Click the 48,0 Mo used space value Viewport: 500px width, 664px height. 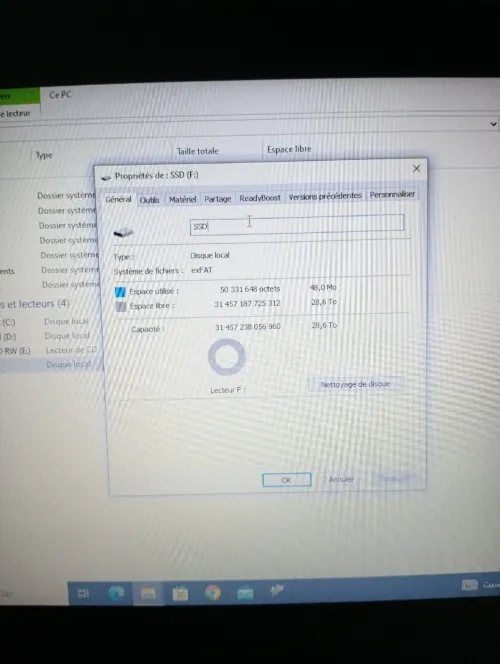(323, 288)
